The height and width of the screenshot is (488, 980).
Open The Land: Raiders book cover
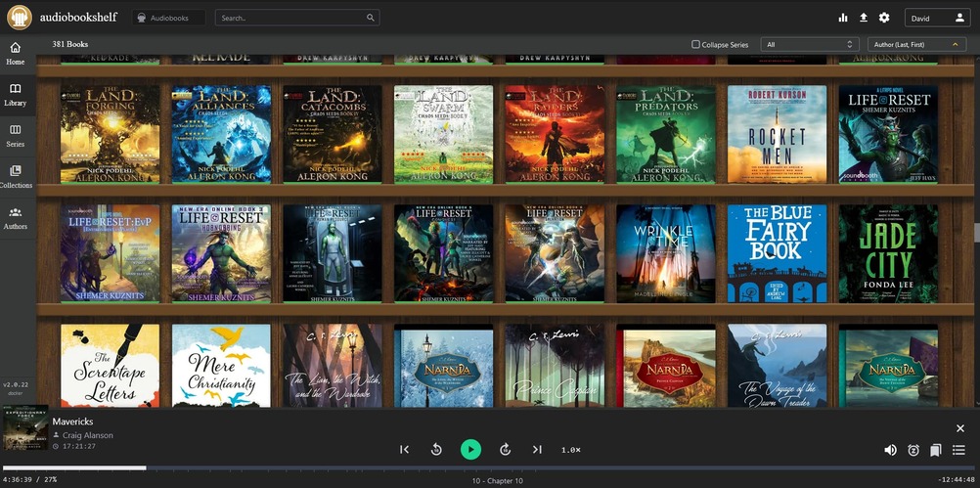555,134
